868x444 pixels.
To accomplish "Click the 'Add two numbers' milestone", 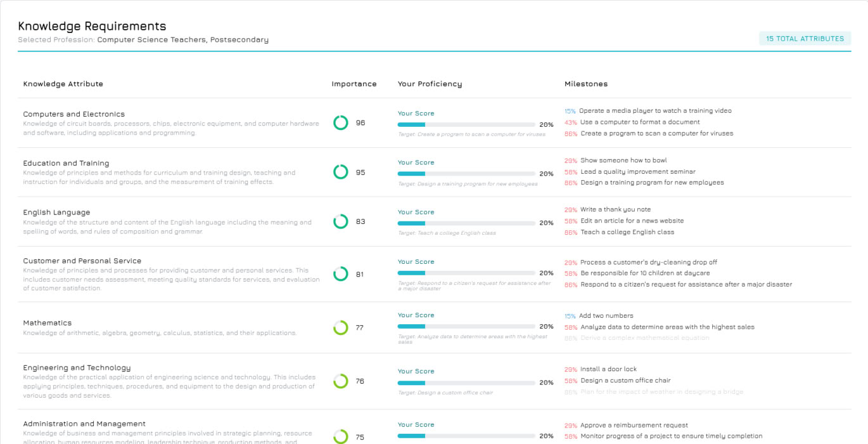I will coord(606,316).
